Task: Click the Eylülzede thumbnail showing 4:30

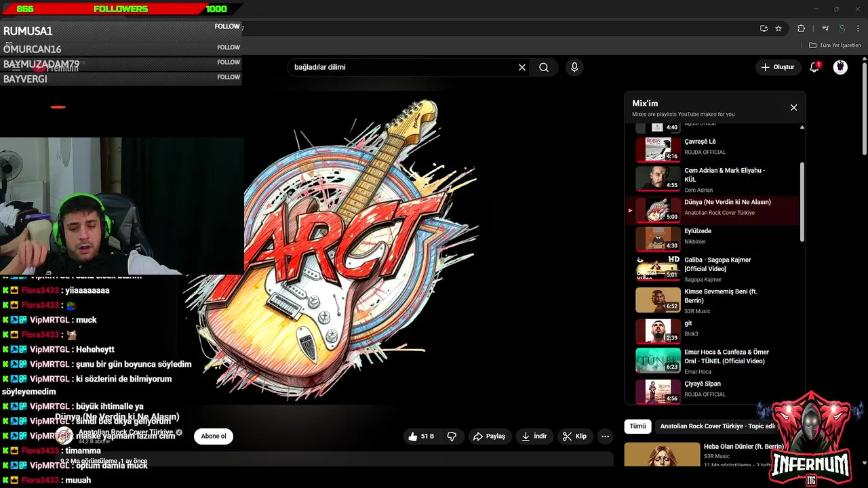Action: point(658,239)
